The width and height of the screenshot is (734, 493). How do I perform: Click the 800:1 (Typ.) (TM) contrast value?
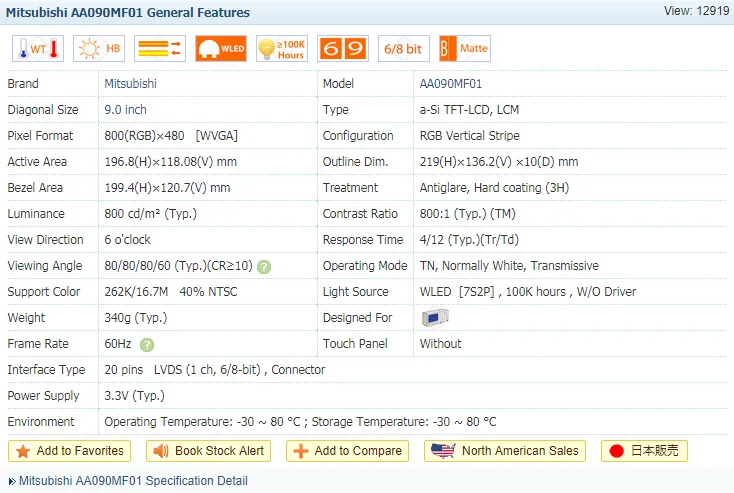click(x=468, y=214)
